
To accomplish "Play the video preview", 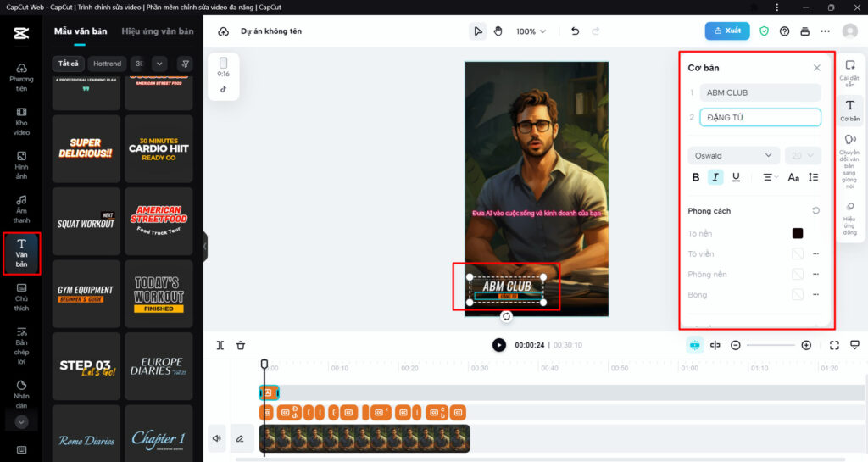I will 499,345.
